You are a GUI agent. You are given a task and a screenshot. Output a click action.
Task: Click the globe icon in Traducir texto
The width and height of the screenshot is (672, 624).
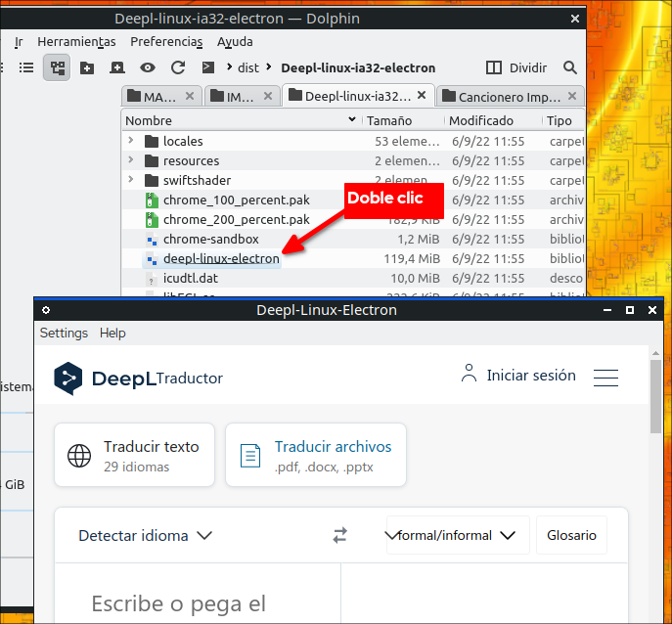(79, 455)
